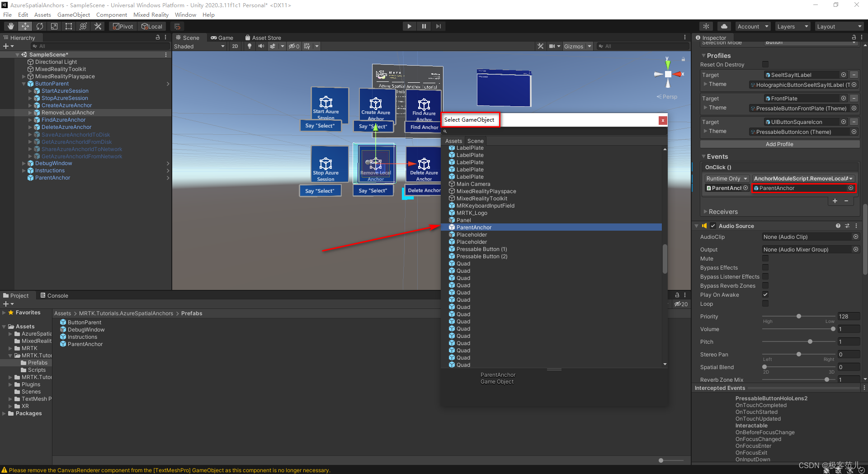Toggle scene grid visibility icon
This screenshot has height=474, width=868.
pos(307,46)
